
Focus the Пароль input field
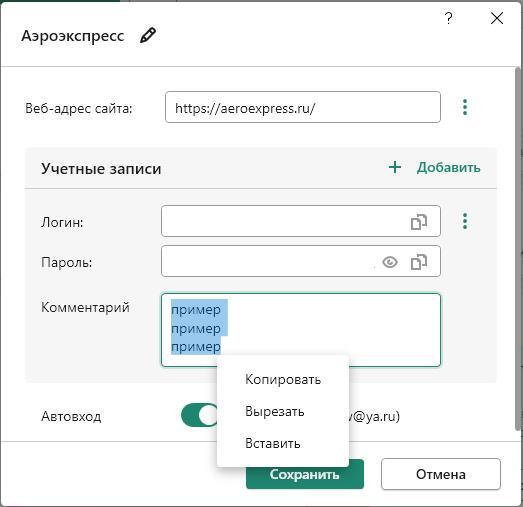[301, 261]
